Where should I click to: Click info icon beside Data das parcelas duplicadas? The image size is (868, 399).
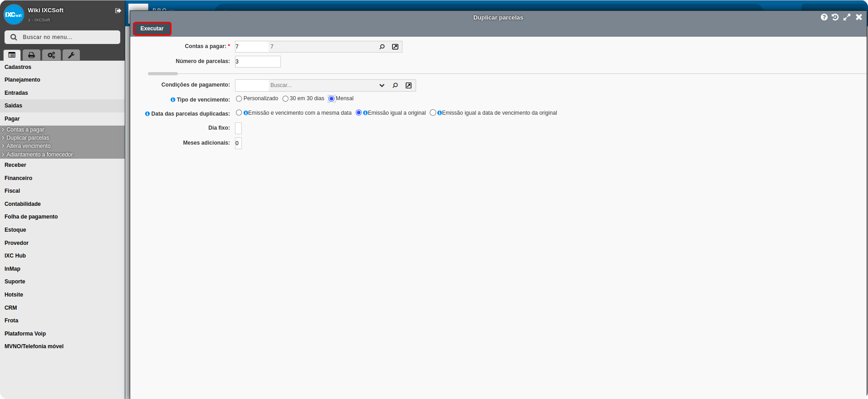(x=147, y=114)
